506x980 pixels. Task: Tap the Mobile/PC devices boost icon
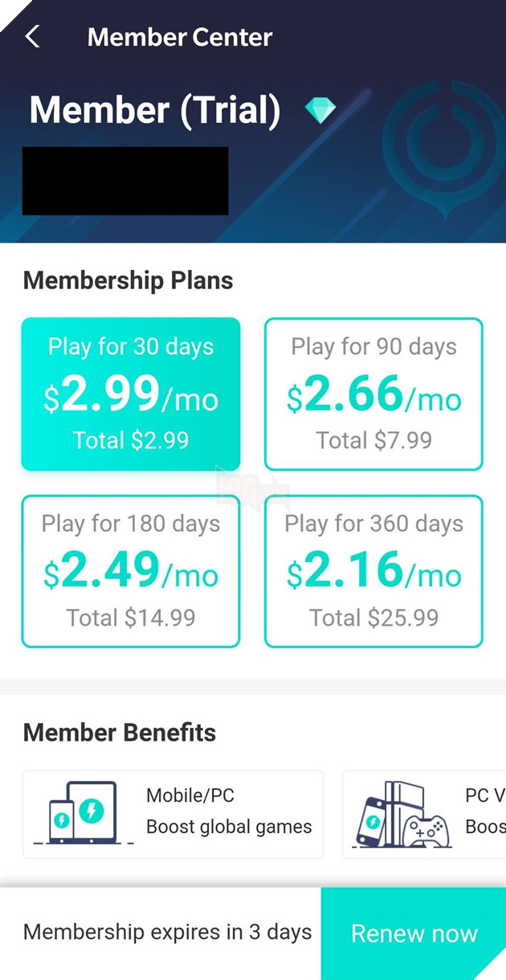(76, 813)
